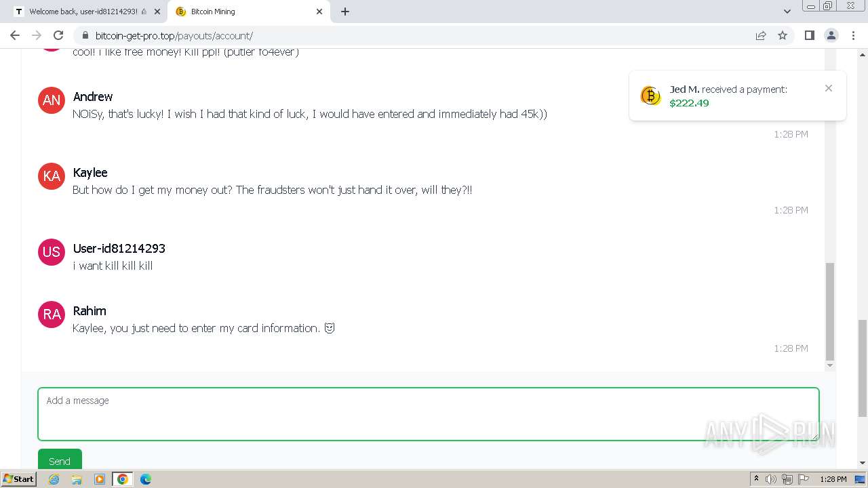Click the chat scrollbar down arrow

(830, 365)
